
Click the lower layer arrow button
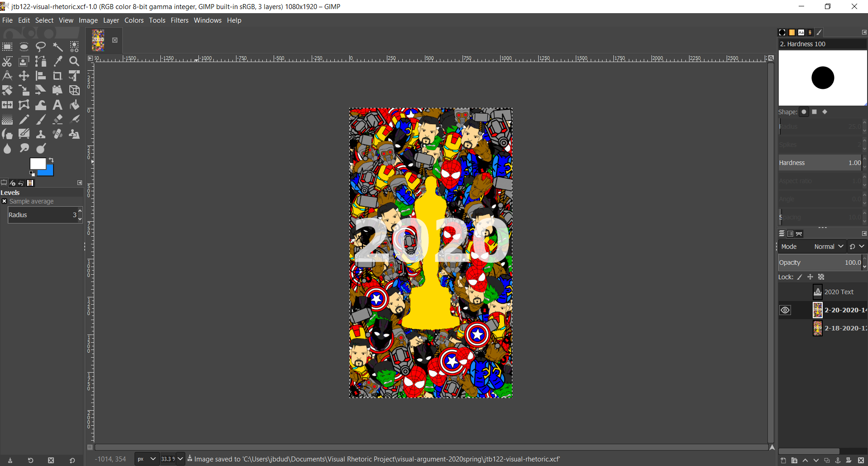click(x=816, y=460)
